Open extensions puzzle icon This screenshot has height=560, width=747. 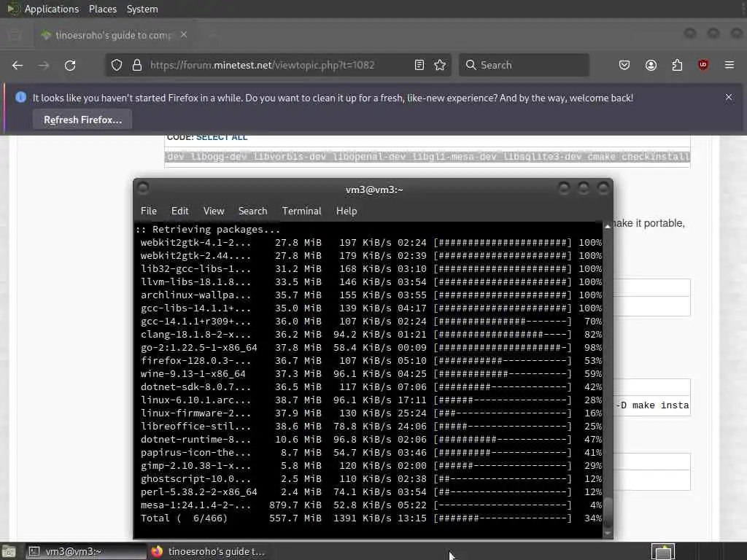click(677, 65)
